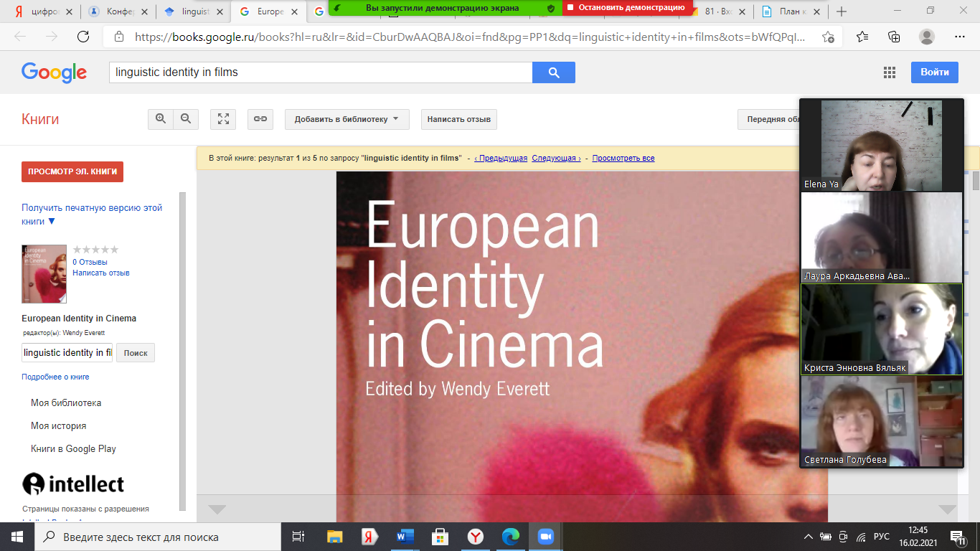Click the in-book search text field

[67, 353]
